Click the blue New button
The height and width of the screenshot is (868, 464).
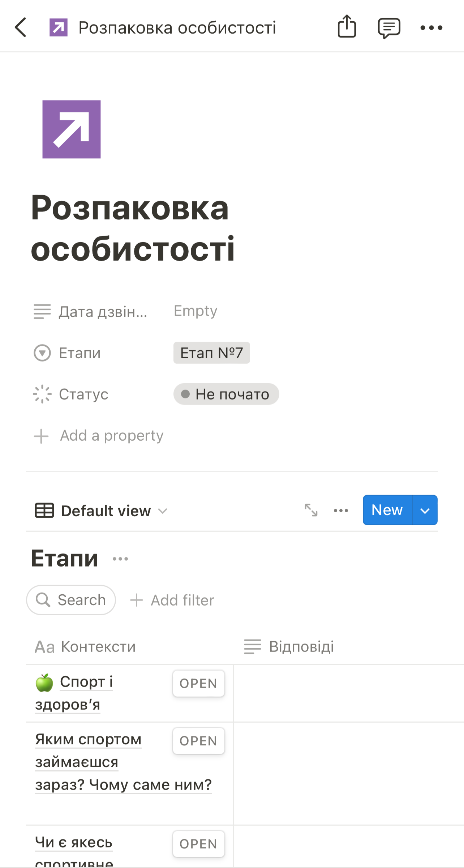(387, 510)
